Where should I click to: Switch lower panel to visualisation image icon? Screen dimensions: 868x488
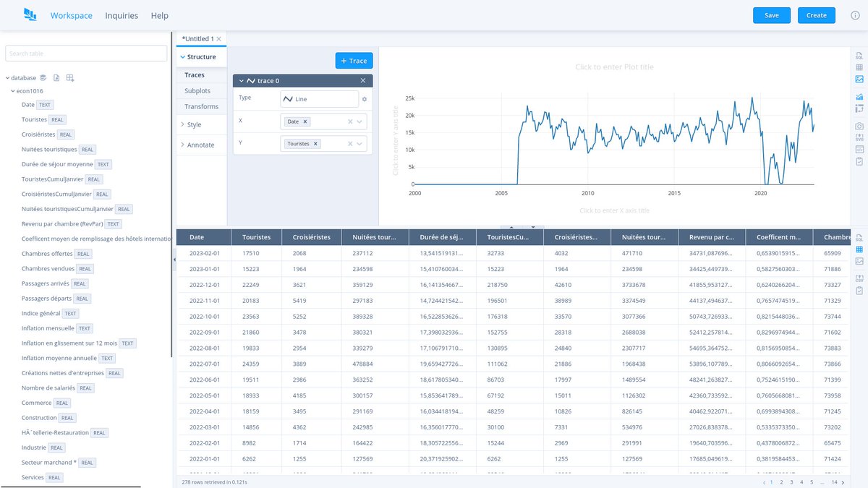point(859,261)
